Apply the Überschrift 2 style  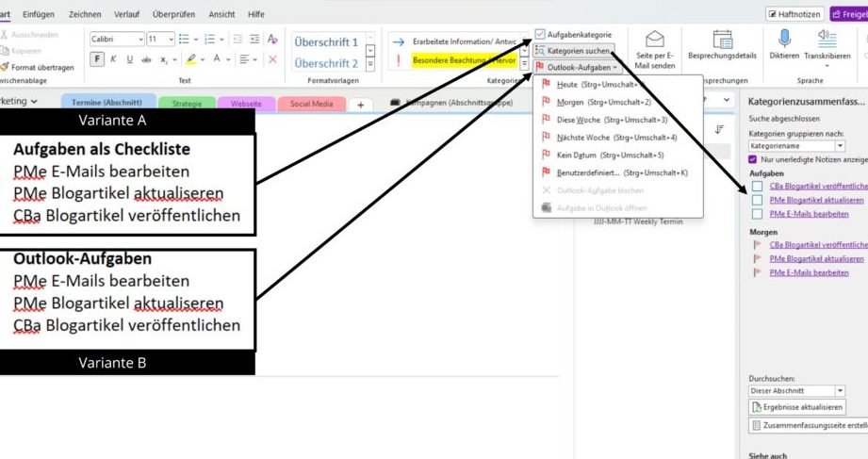pyautogui.click(x=326, y=63)
